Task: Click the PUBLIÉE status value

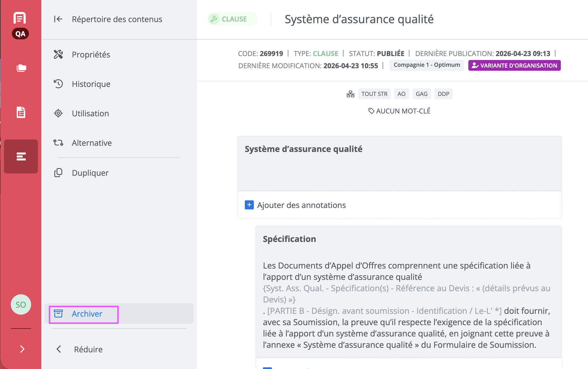Action: coord(390,53)
